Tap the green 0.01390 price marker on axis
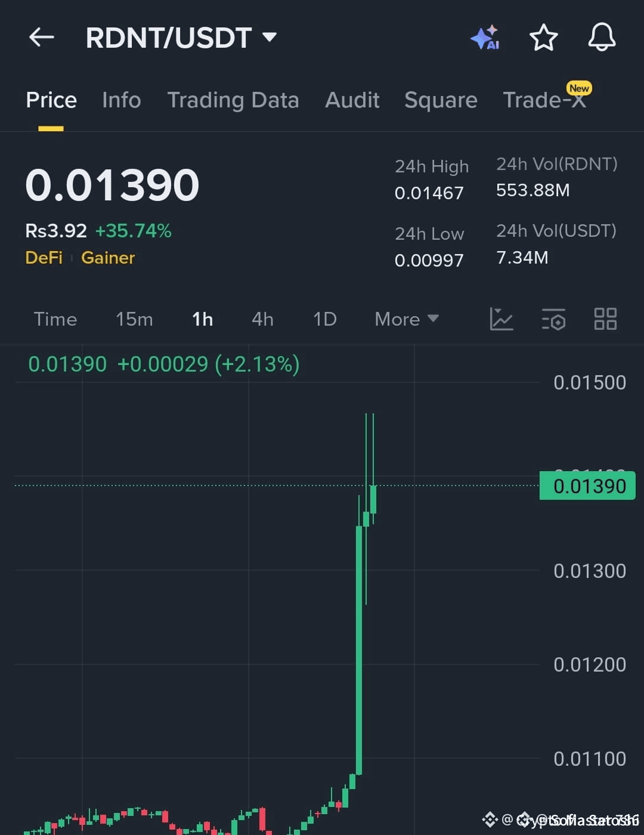The image size is (644, 835). click(587, 485)
